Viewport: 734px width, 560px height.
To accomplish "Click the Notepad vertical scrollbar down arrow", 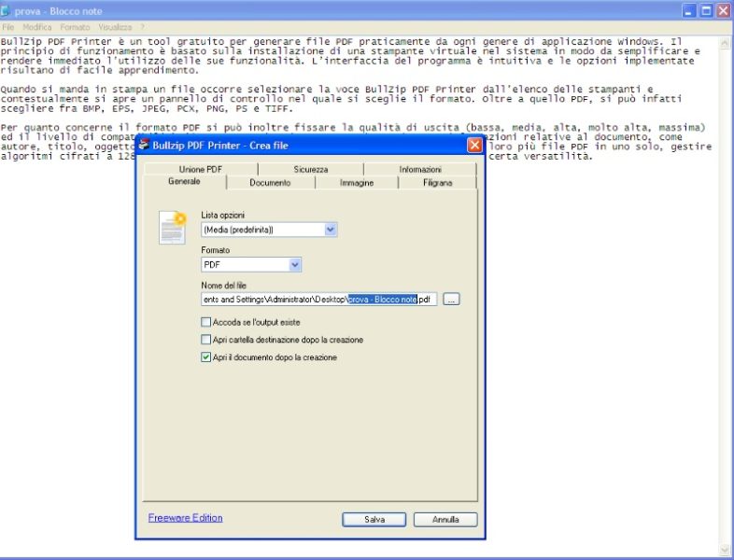I will click(x=725, y=549).
